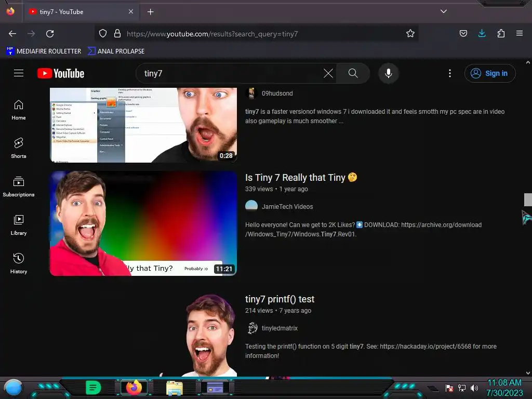Visit the JamieTech Videos channel

click(x=287, y=207)
